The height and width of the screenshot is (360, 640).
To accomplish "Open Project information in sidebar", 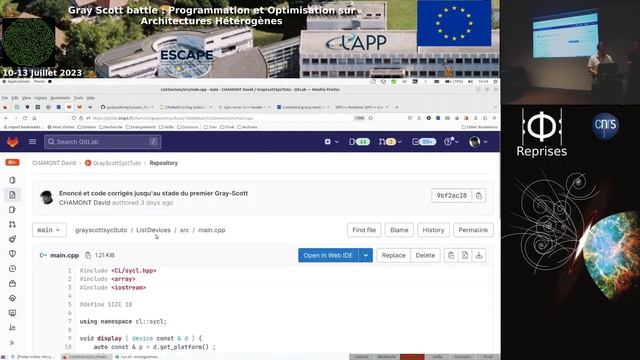I will (x=12, y=180).
